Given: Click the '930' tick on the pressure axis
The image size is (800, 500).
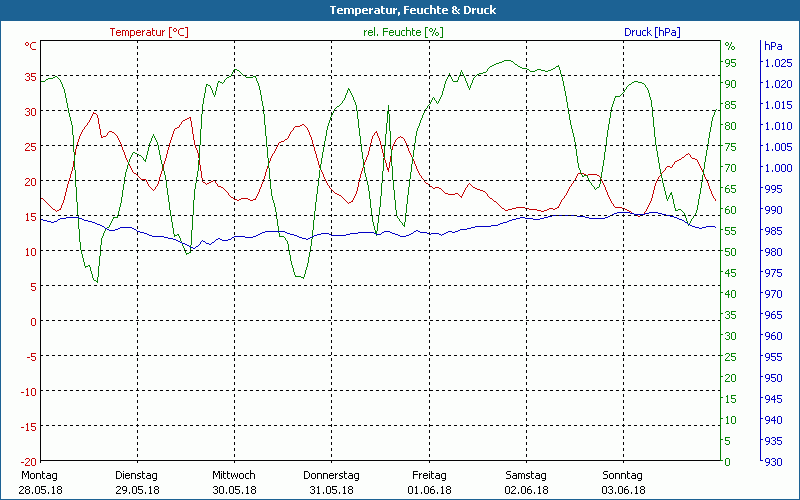Looking at the screenshot, I should tap(773, 462).
